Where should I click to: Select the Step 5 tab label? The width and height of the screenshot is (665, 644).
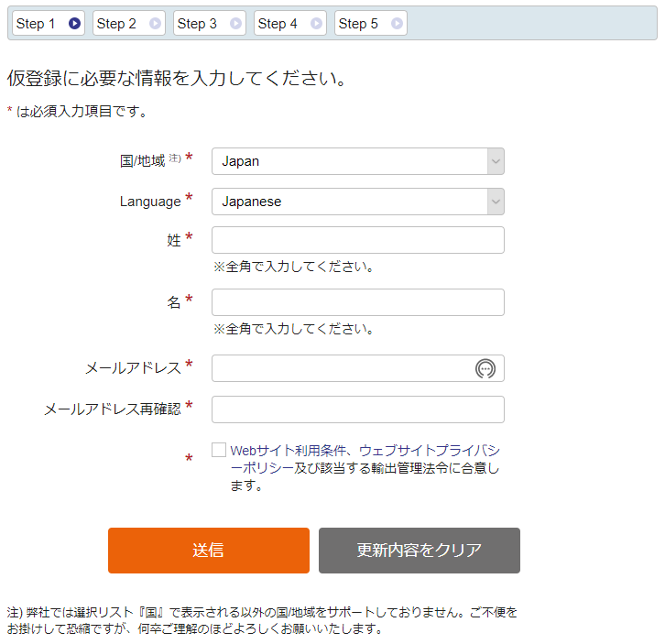coord(358,23)
